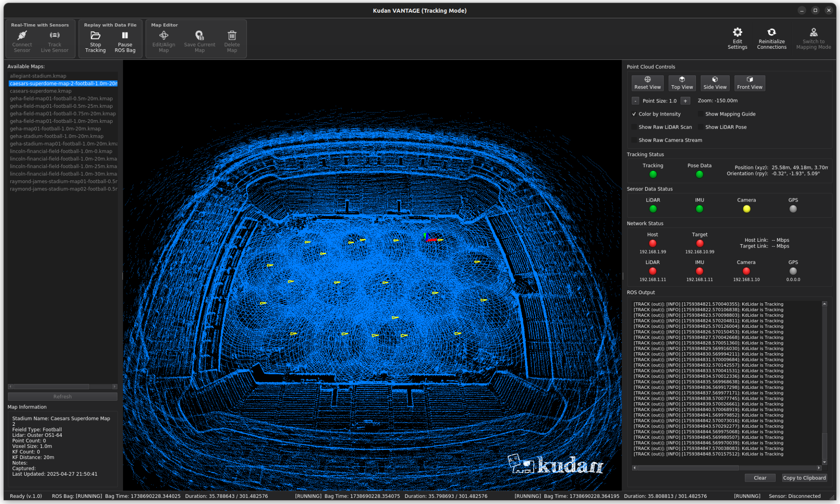Clear the ROS Output log

(x=760, y=478)
